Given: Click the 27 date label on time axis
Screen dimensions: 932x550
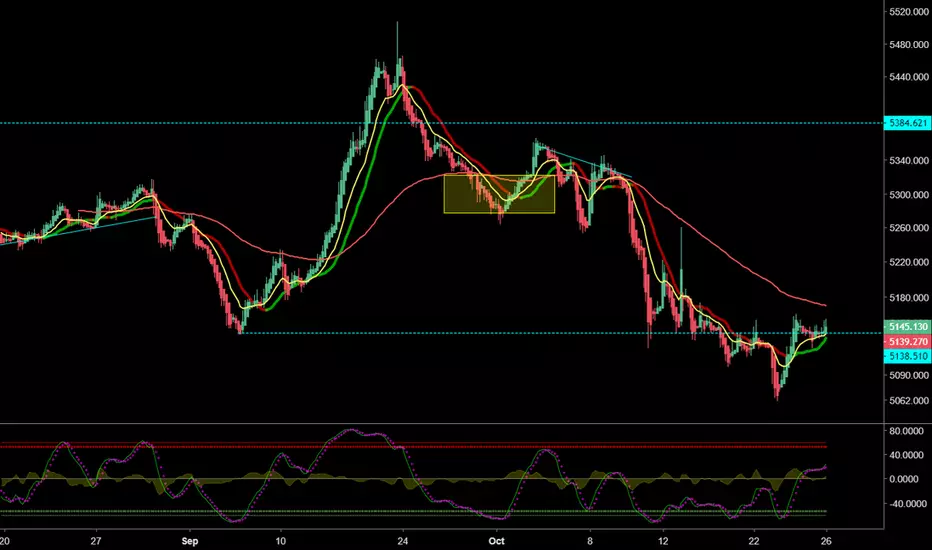Looking at the screenshot, I should (x=96, y=541).
